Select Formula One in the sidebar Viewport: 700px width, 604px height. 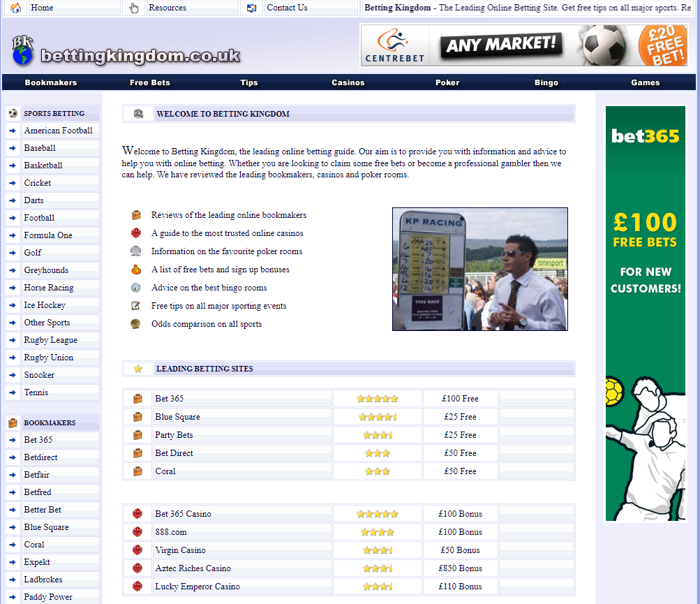click(x=48, y=235)
